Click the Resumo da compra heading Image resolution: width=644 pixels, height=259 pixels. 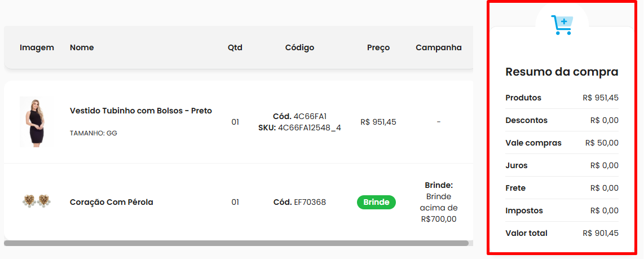pyautogui.click(x=562, y=72)
